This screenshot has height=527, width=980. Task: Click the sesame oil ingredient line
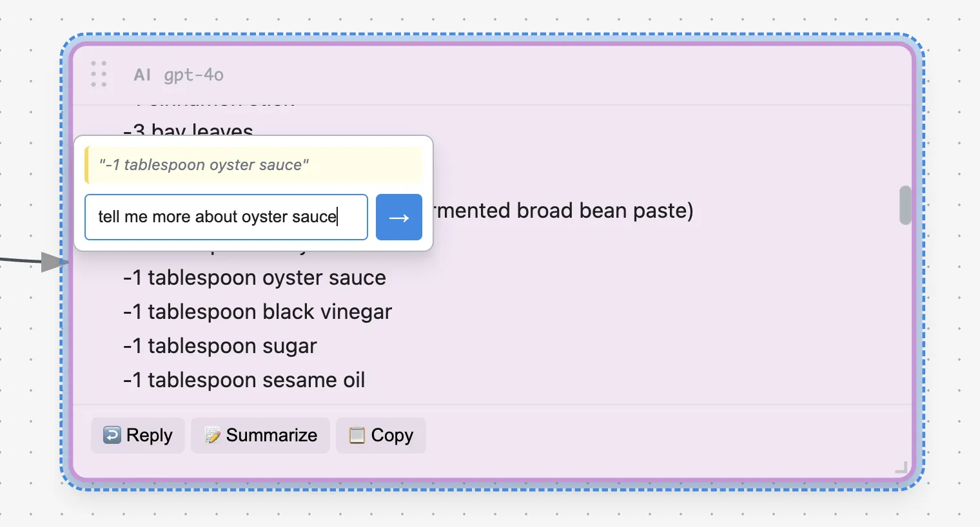pos(244,379)
